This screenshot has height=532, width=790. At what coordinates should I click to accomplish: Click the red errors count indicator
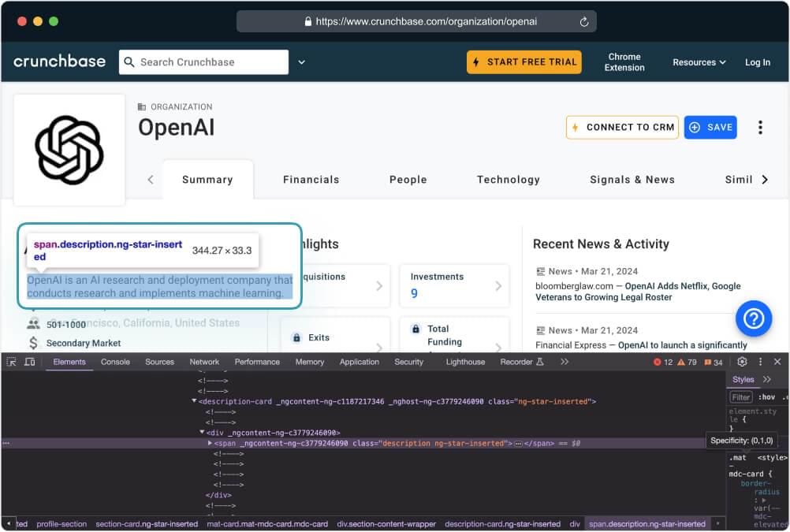click(662, 363)
